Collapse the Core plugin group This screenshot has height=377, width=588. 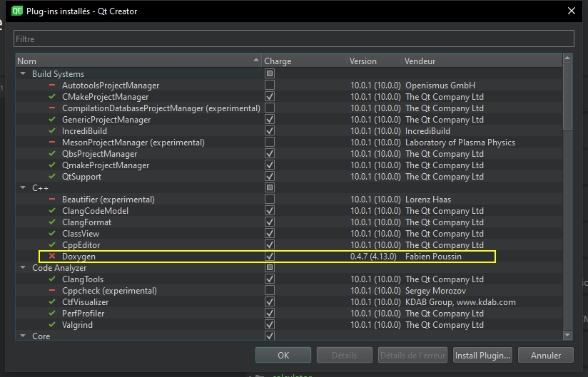[x=23, y=336]
